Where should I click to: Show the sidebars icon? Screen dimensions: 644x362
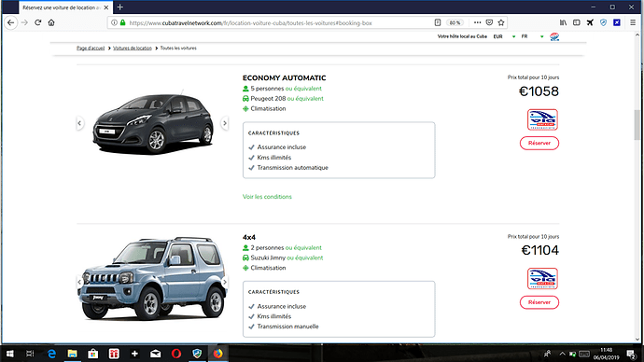(577, 22)
